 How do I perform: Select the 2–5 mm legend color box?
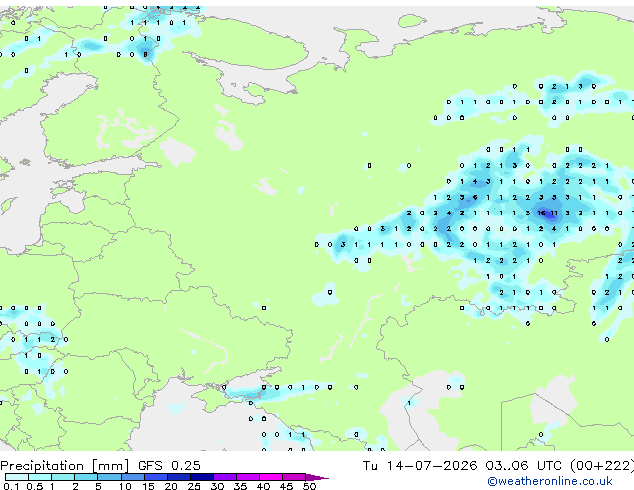pos(86,477)
